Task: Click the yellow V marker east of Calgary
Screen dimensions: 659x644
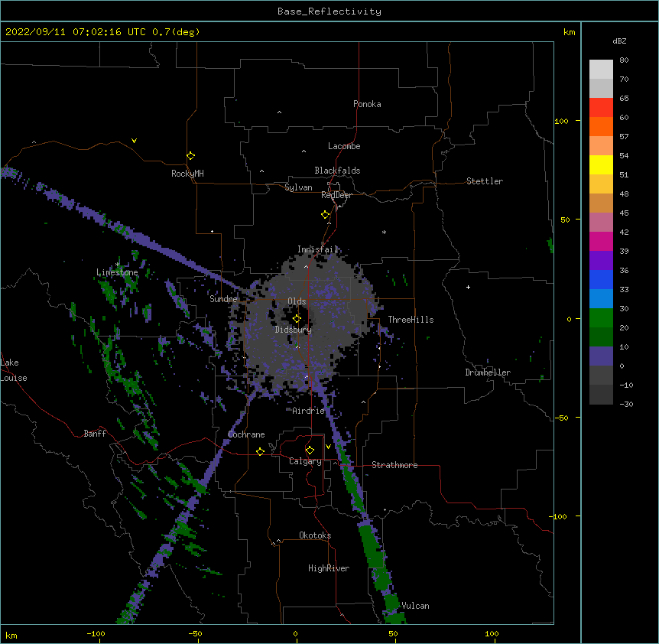Action: [x=328, y=447]
